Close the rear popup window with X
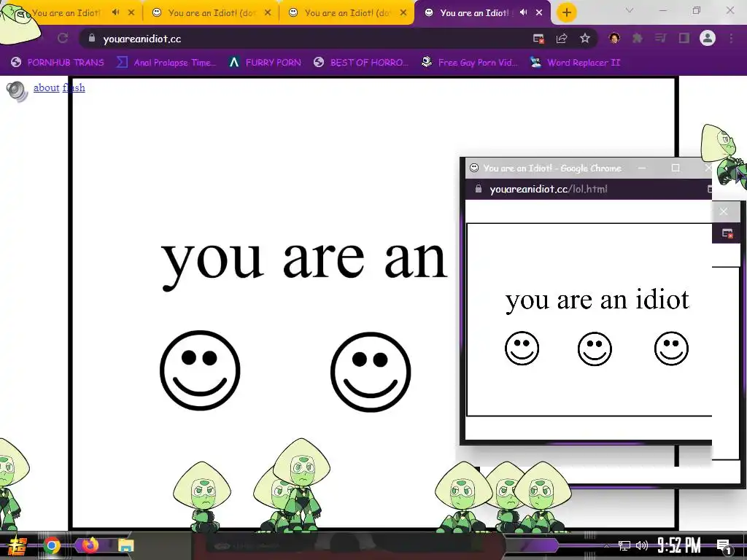Viewport: 747px width, 560px height. coord(724,211)
